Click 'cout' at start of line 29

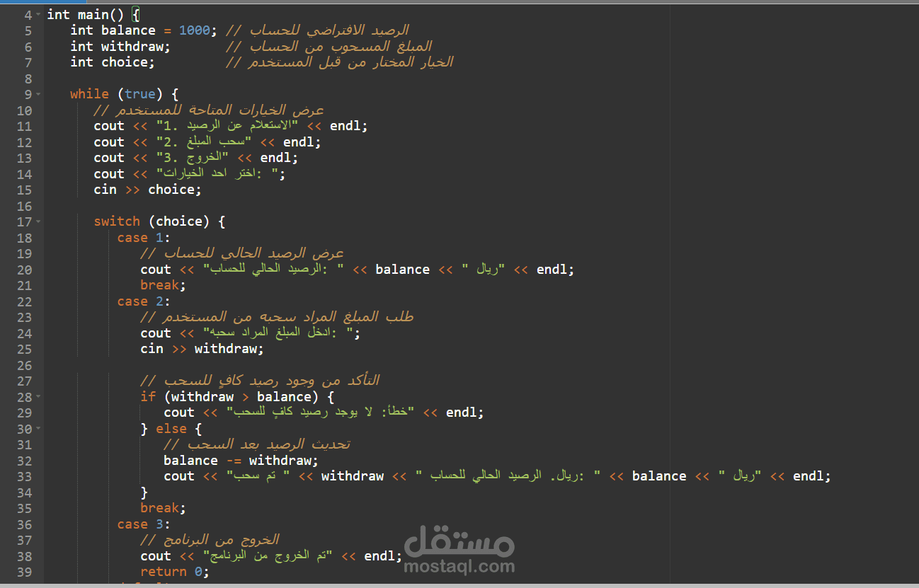click(179, 413)
